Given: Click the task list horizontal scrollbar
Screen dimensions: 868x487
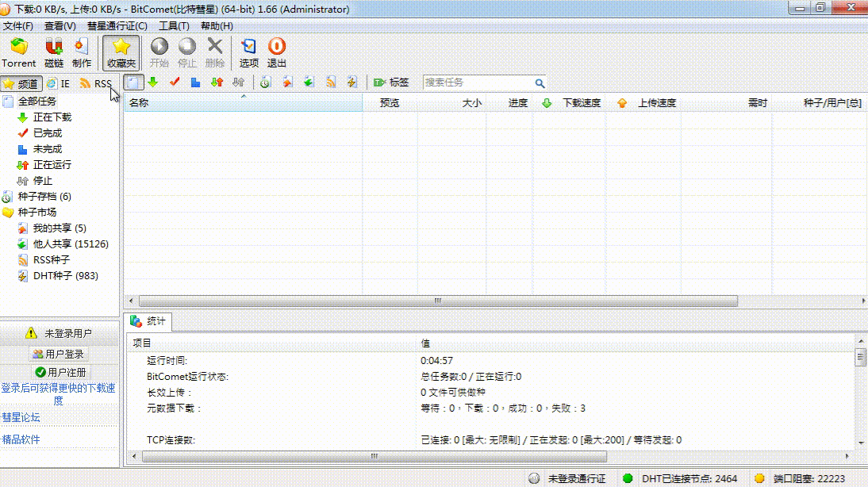Looking at the screenshot, I should click(438, 301).
